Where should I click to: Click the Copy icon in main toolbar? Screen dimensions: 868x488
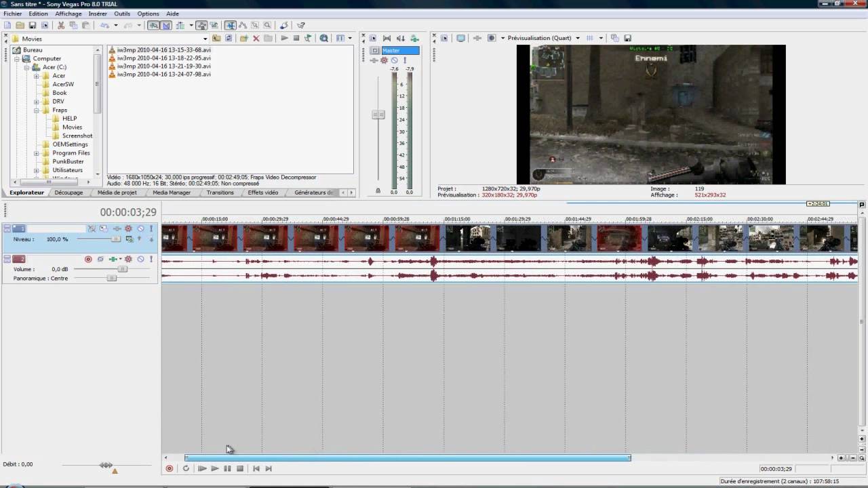point(73,25)
